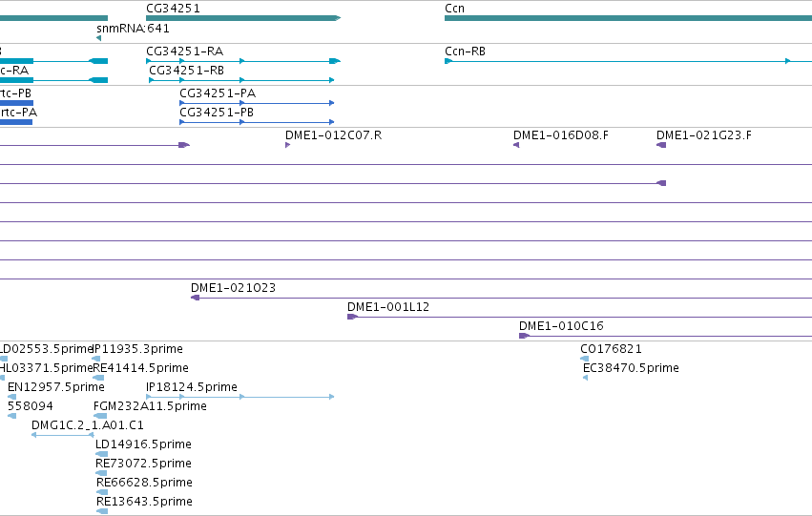Click the snmRNA:641 arrow glyph

tap(98, 38)
